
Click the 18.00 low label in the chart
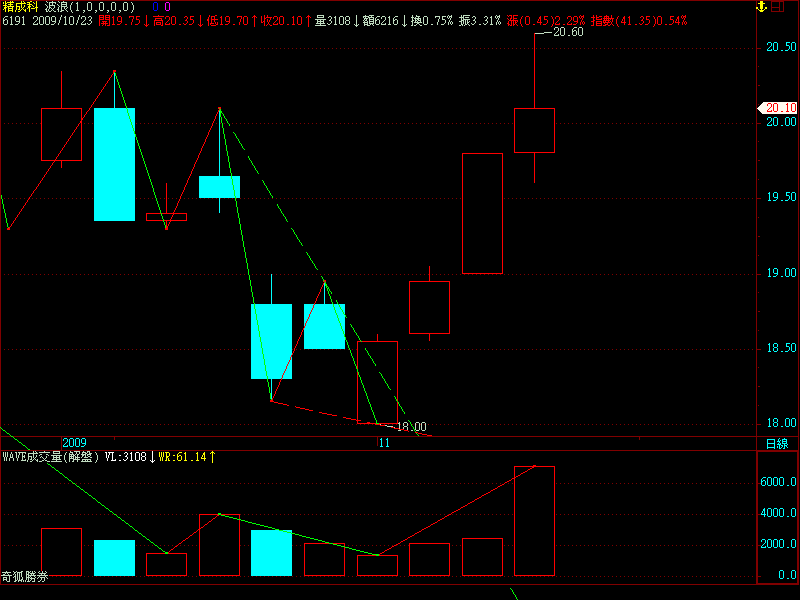pyautogui.click(x=411, y=427)
